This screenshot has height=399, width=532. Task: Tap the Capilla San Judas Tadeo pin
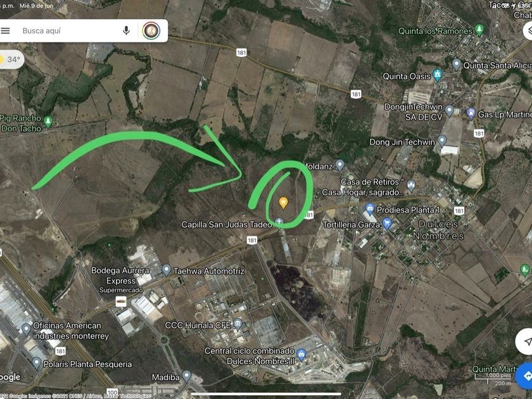coord(279,222)
